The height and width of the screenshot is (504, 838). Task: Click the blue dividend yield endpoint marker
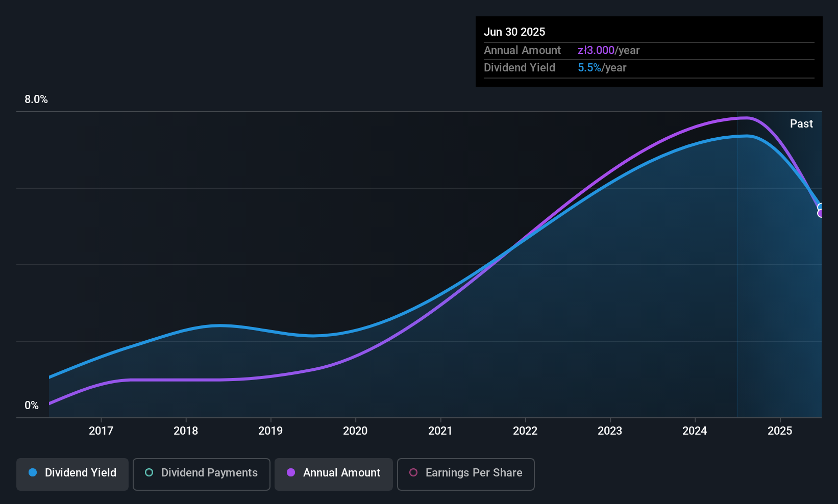pyautogui.click(x=821, y=206)
